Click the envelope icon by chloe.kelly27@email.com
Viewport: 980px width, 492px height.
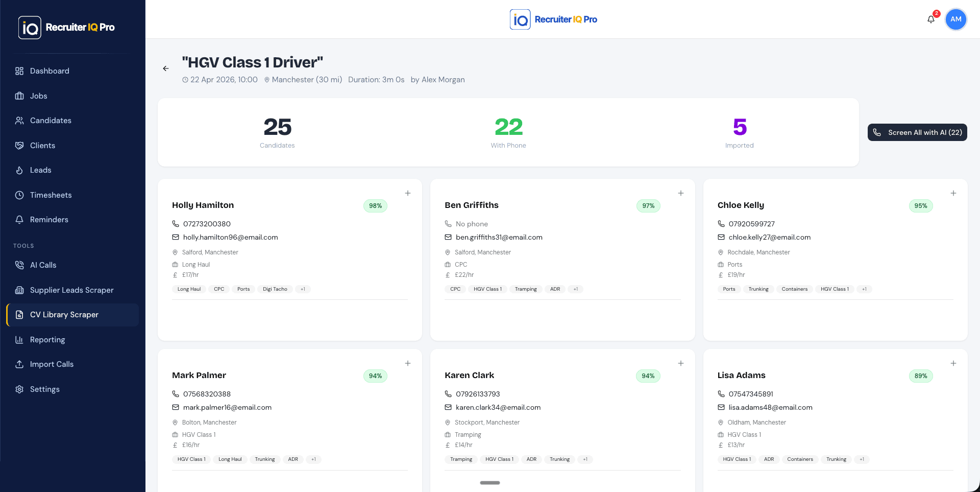click(x=721, y=237)
